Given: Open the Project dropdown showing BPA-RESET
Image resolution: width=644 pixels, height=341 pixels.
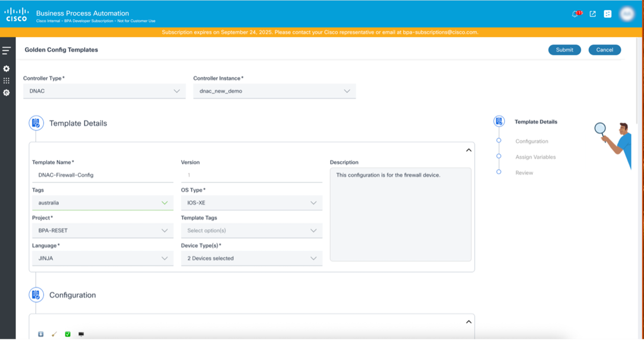Looking at the screenshot, I should click(103, 230).
